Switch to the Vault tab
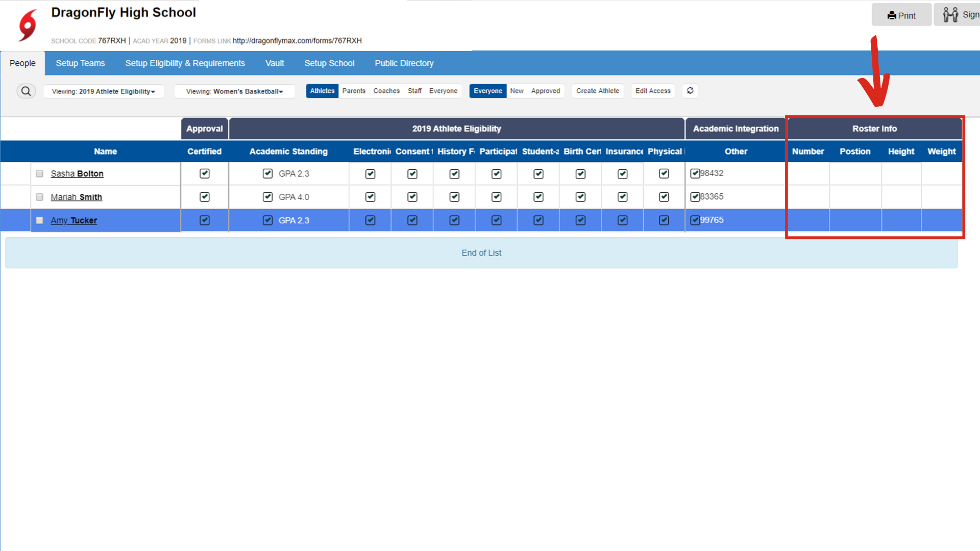This screenshot has height=551, width=980. point(275,63)
